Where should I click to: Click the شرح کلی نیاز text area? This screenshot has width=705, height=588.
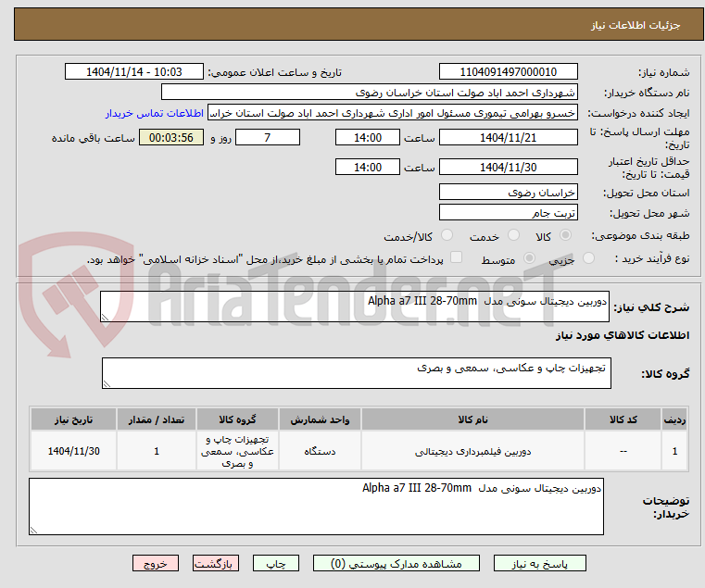(x=355, y=307)
